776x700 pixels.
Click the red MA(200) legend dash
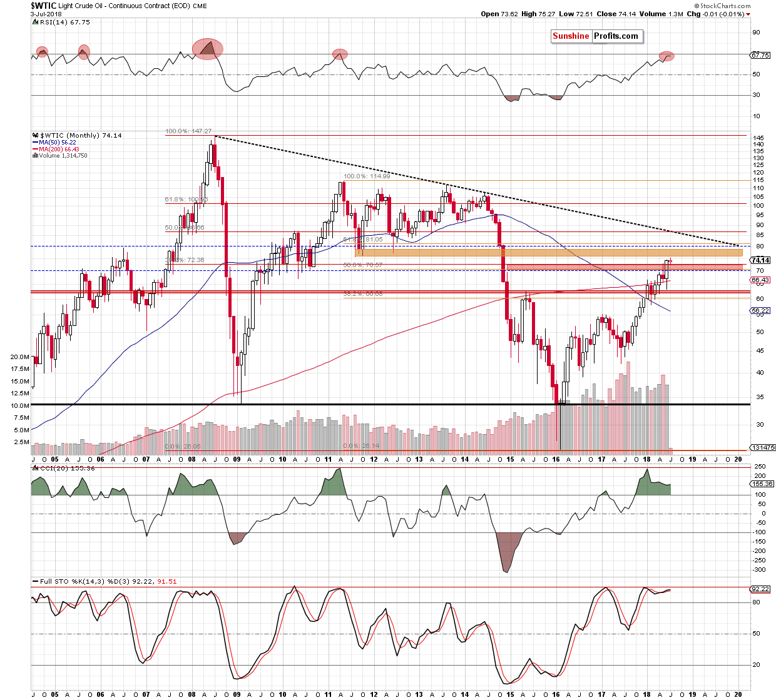[35, 150]
